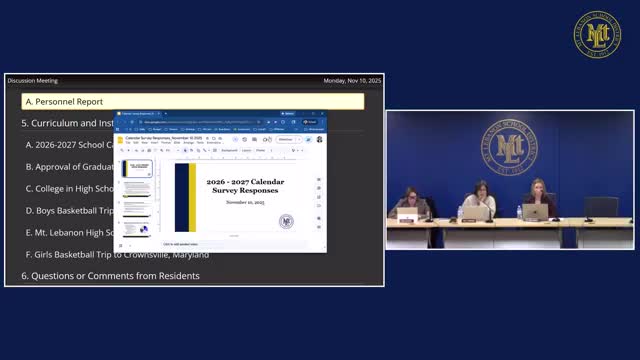Click the Theme toolbar button
This screenshot has height=360, width=640.
click(261, 150)
